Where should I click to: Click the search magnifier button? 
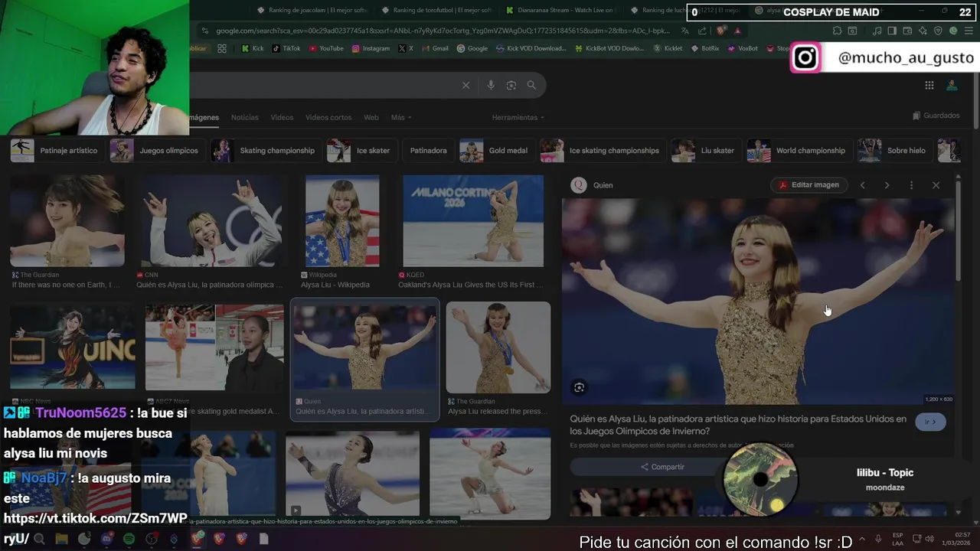point(531,85)
